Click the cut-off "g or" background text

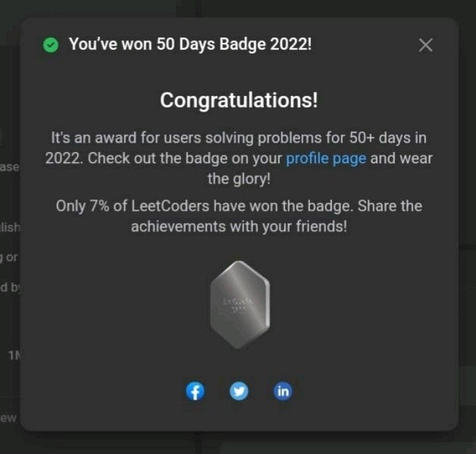tap(9, 258)
